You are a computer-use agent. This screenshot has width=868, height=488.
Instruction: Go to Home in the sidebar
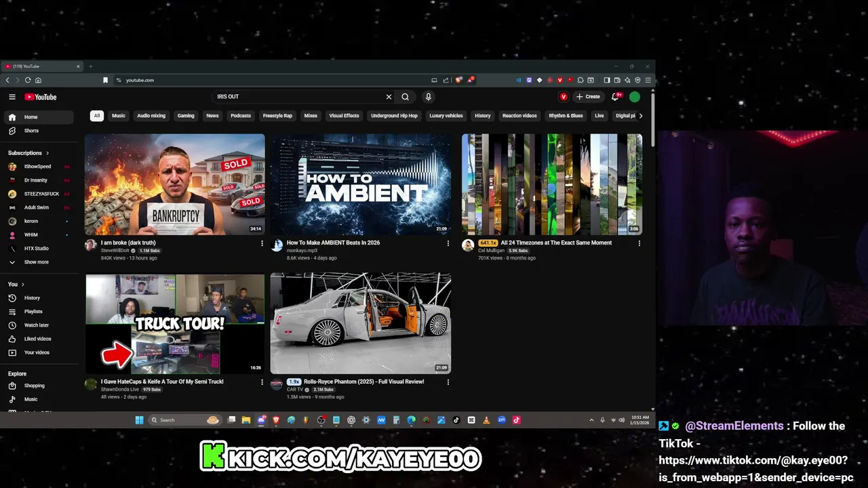pos(39,117)
